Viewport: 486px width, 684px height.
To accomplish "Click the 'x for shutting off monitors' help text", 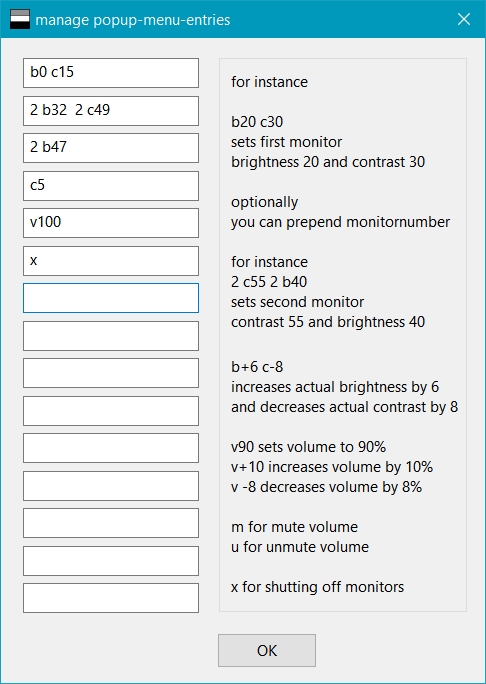I will click(x=317, y=587).
